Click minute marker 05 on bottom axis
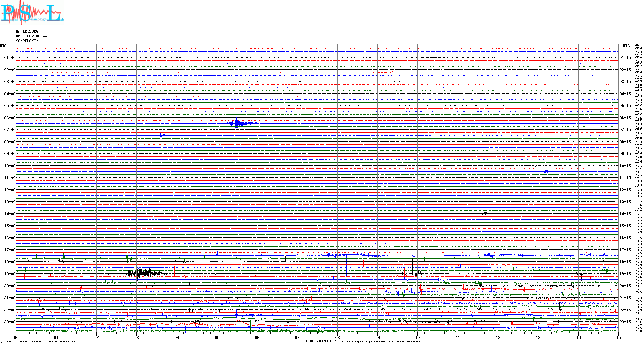644x346 pixels. click(217, 338)
